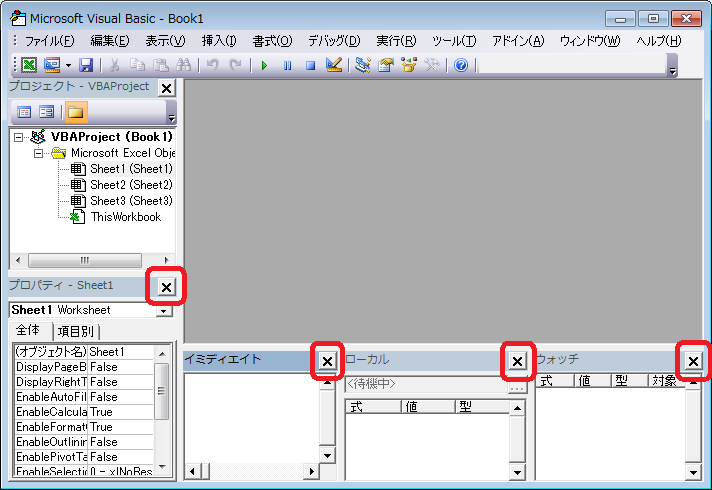Collapse the VBAProject (Book1) tree node
The width and height of the screenshot is (712, 490).
tap(18, 137)
